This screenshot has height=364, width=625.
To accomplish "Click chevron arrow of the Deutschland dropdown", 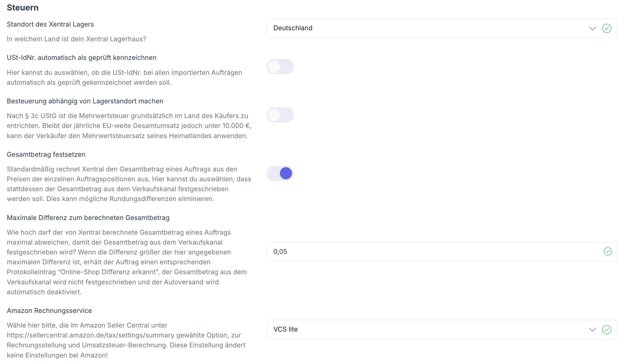I will pyautogui.click(x=592, y=28).
